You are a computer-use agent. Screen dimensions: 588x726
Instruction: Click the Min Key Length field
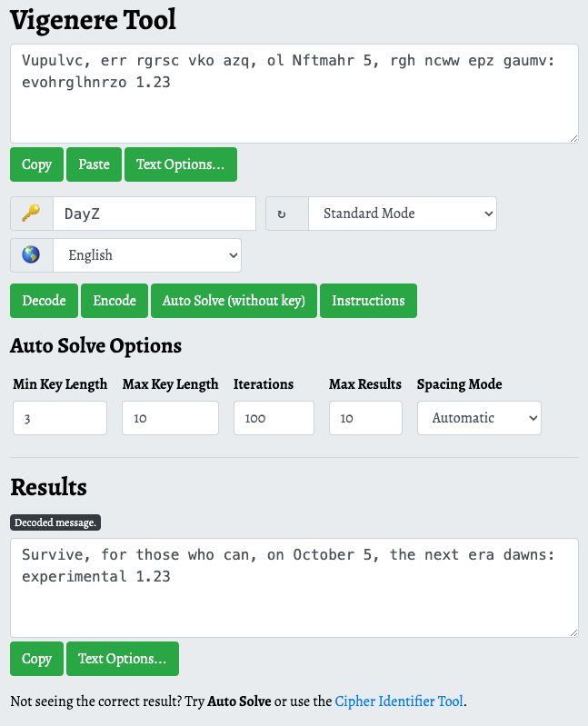tap(59, 418)
